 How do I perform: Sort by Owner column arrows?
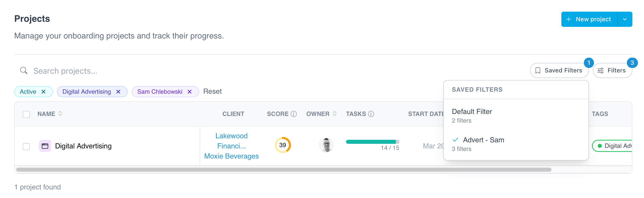(x=335, y=113)
